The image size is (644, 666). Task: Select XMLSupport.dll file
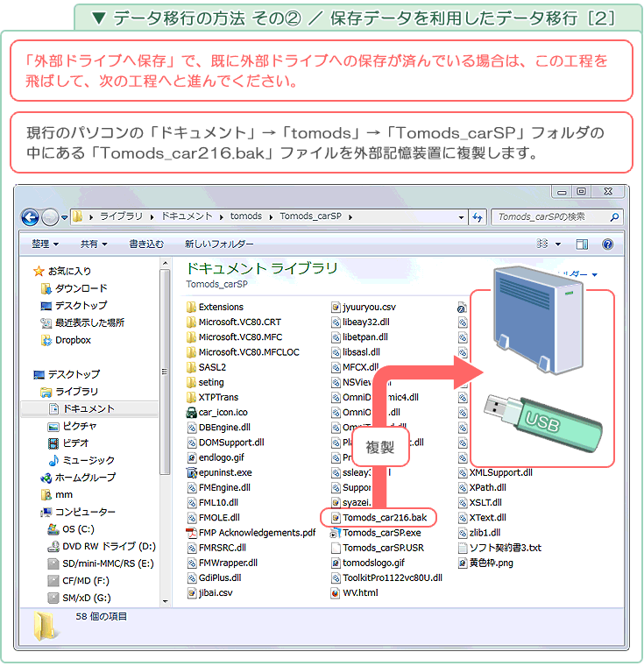click(495, 472)
